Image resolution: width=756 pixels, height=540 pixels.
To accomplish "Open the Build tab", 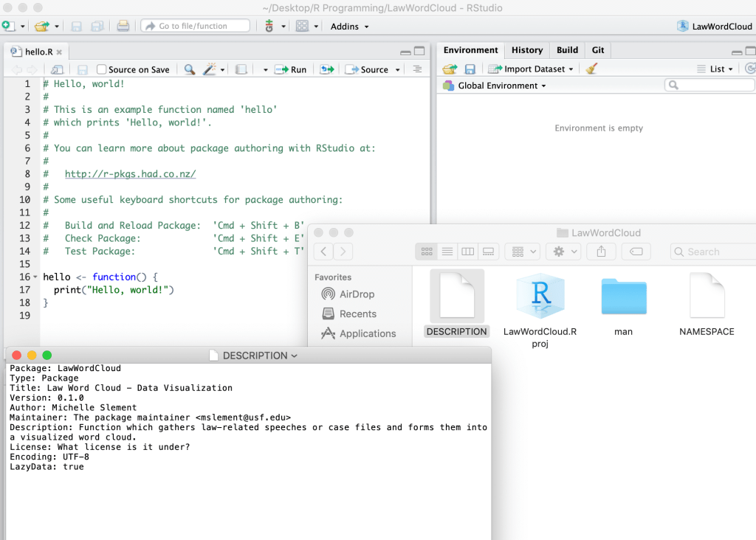I will coord(567,50).
